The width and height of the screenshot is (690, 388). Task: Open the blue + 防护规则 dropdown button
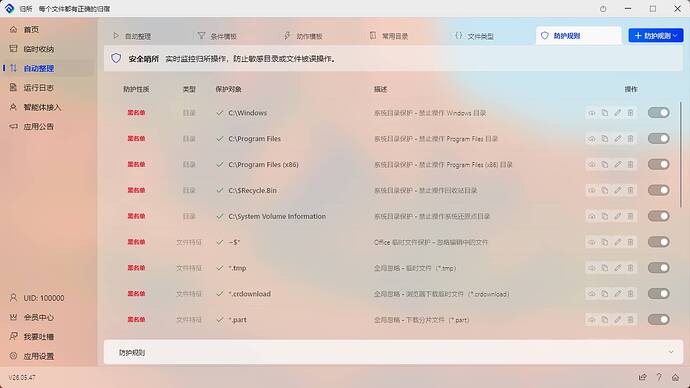coord(656,36)
